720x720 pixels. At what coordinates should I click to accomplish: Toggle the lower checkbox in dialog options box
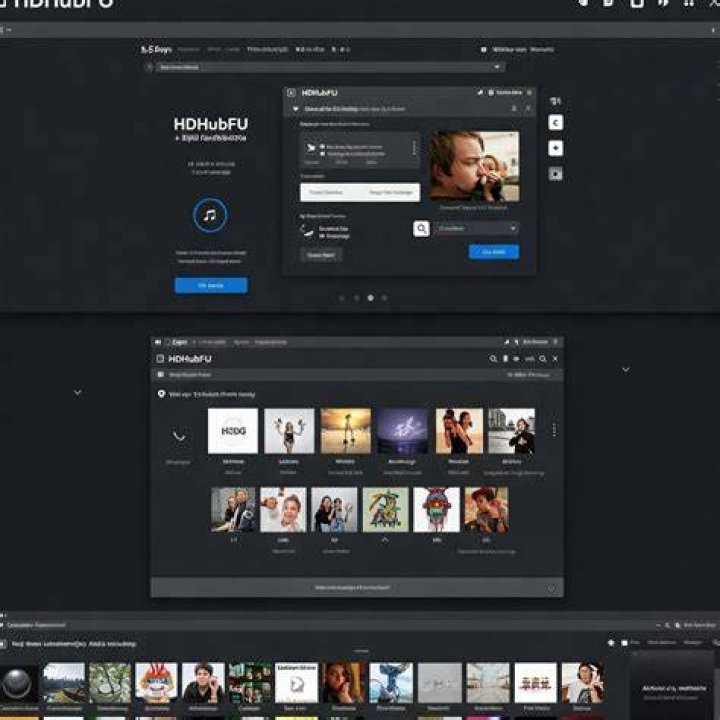click(x=322, y=154)
